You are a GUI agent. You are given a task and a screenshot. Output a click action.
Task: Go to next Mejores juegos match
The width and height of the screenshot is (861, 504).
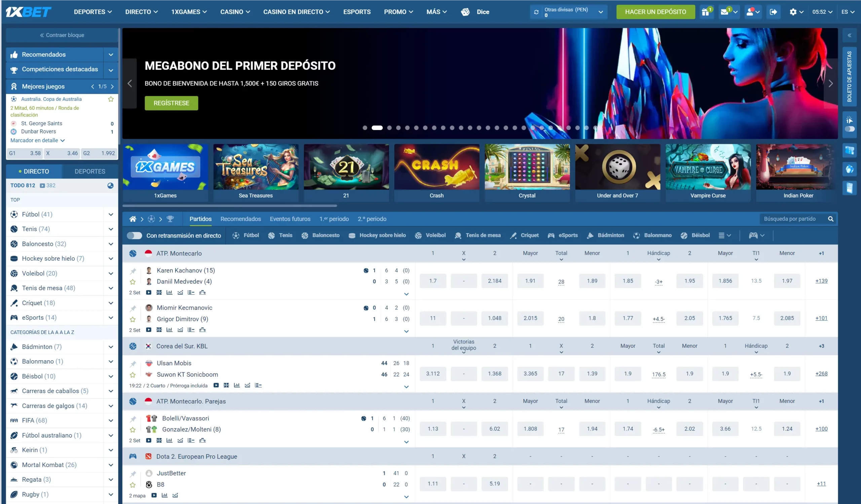click(112, 87)
